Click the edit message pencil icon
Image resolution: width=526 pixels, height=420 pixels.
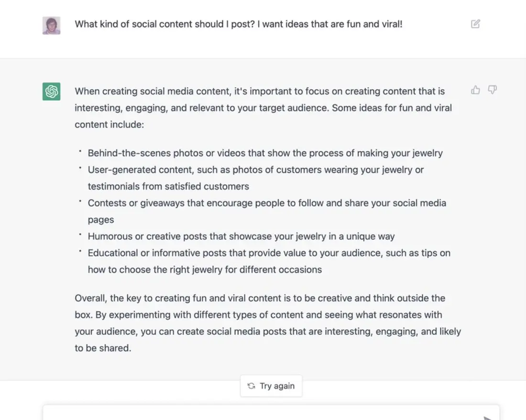point(475,24)
